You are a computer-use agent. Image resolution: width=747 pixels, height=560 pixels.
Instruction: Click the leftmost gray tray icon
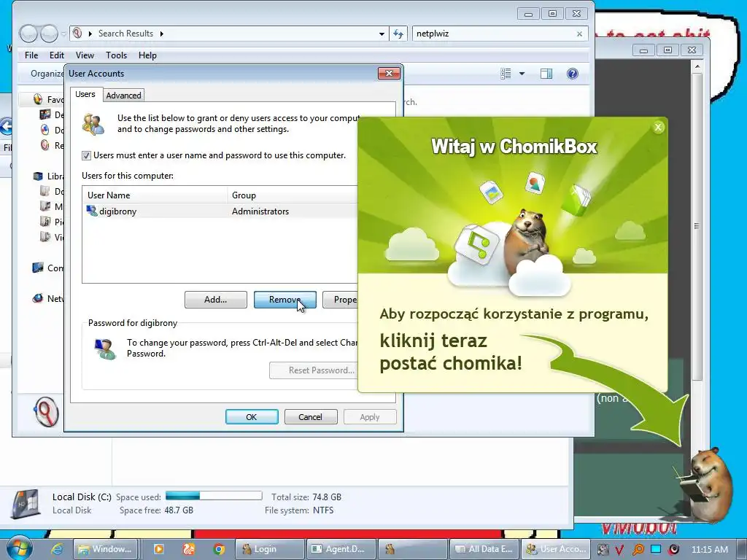click(603, 550)
